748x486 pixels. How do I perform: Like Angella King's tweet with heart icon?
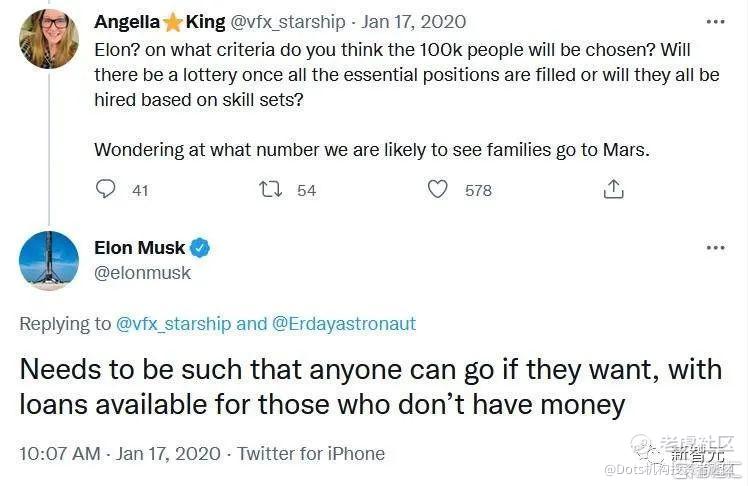[x=437, y=189]
